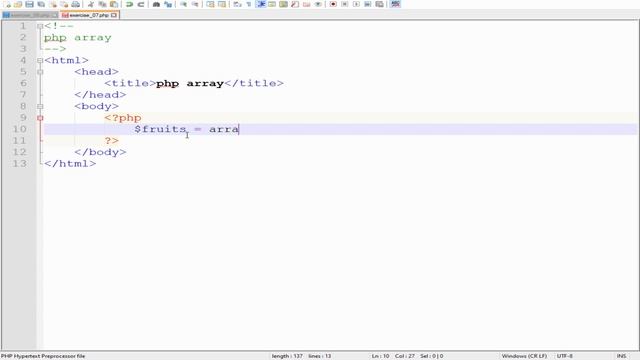Screen dimensions: 640x360
Task: Collapse the head tag fold at line 5
Action: point(40,72)
